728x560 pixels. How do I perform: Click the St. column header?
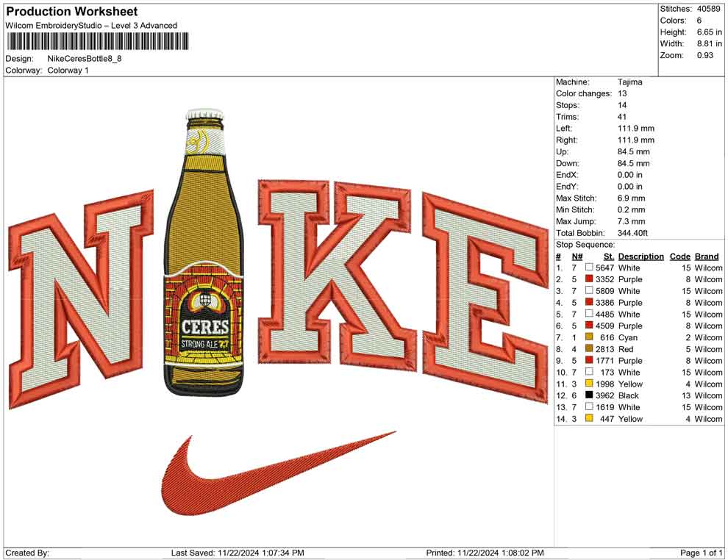(609, 256)
